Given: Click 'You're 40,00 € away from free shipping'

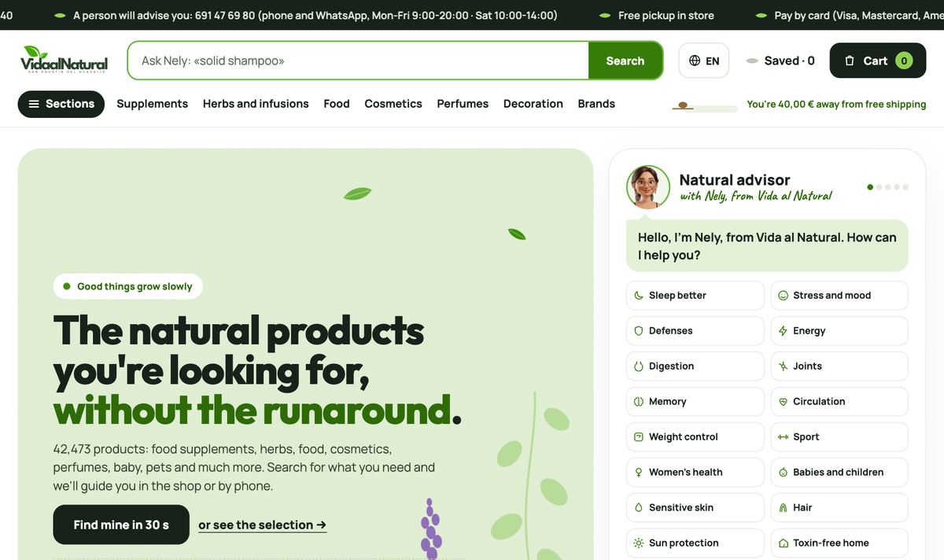Looking at the screenshot, I should [x=836, y=104].
